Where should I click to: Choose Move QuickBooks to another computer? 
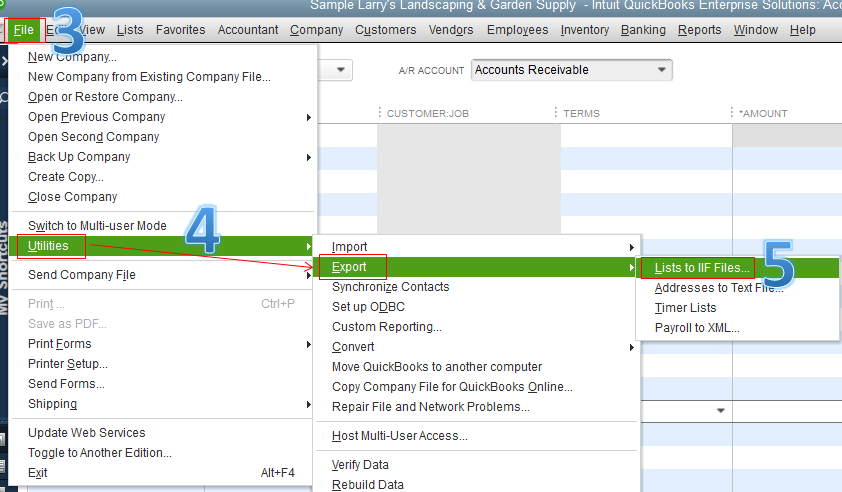pos(437,367)
